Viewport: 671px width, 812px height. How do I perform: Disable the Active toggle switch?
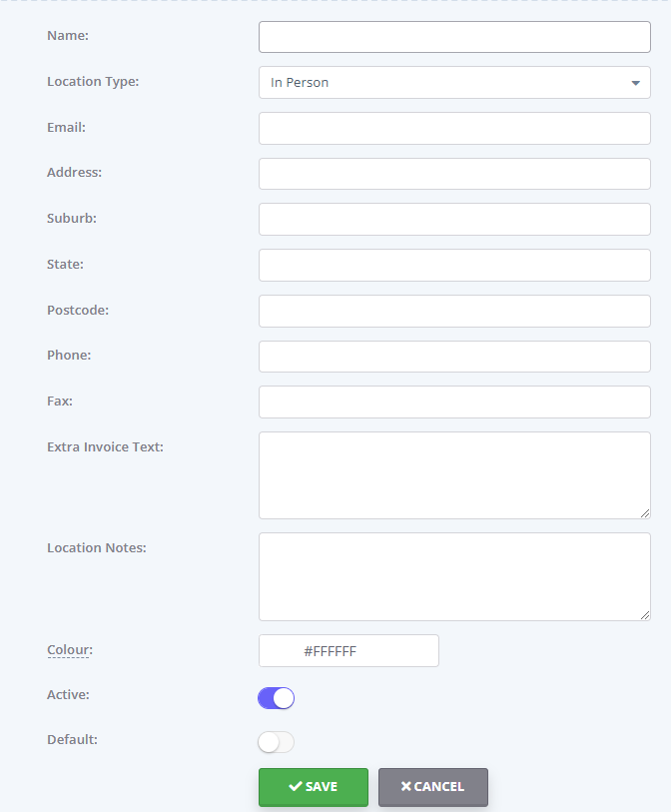(276, 698)
